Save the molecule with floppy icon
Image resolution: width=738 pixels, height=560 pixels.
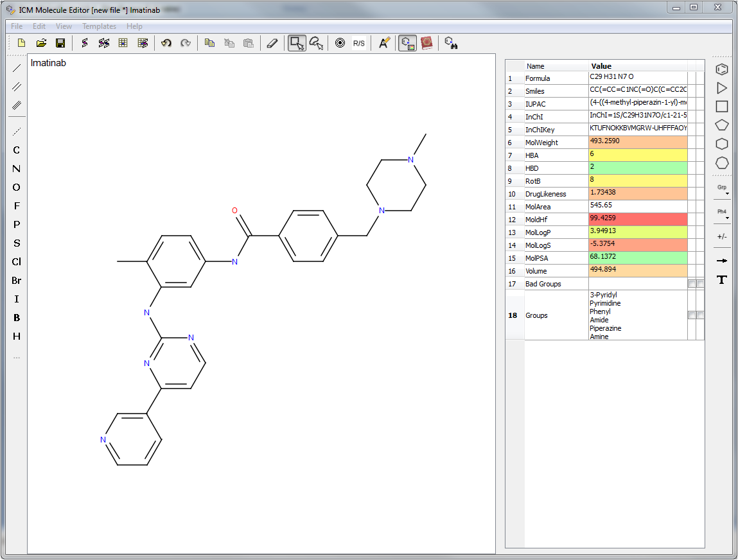click(x=60, y=43)
